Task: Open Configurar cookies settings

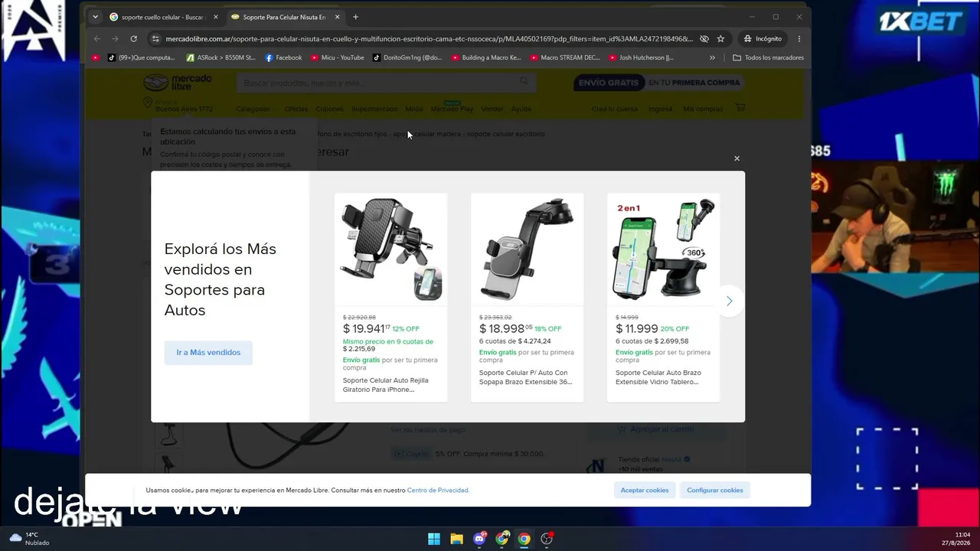Action: (x=715, y=491)
